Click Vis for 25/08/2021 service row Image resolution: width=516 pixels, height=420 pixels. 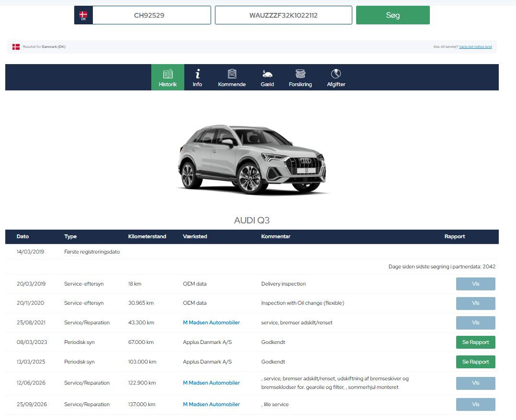475,322
